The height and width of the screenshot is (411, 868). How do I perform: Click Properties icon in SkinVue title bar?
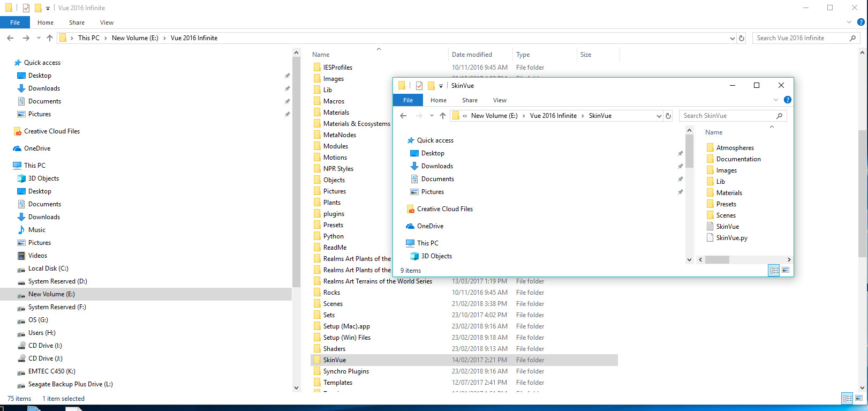(x=419, y=86)
